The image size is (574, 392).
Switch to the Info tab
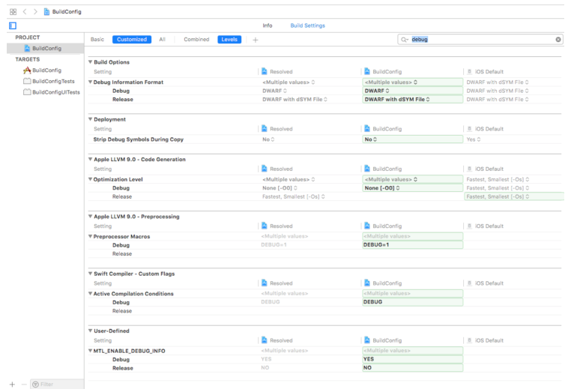(x=268, y=25)
